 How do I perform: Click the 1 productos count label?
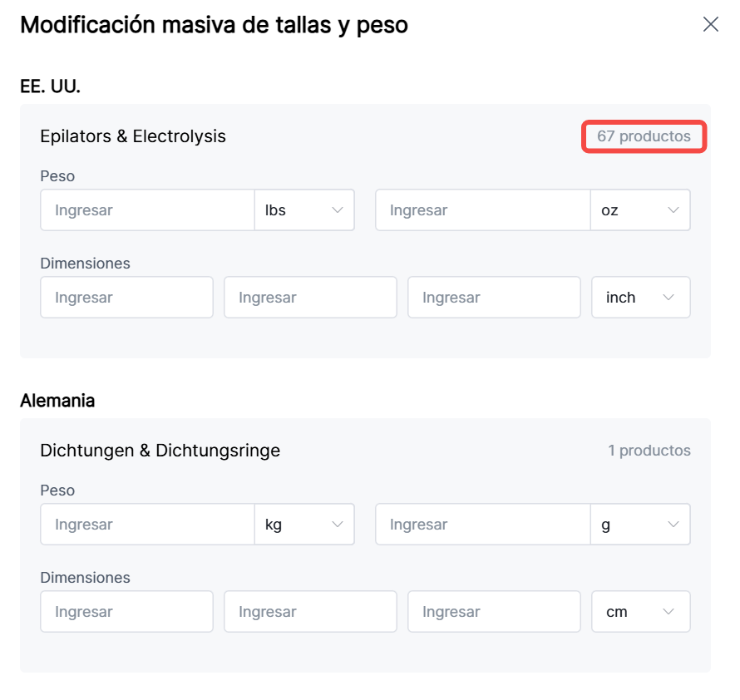(649, 451)
